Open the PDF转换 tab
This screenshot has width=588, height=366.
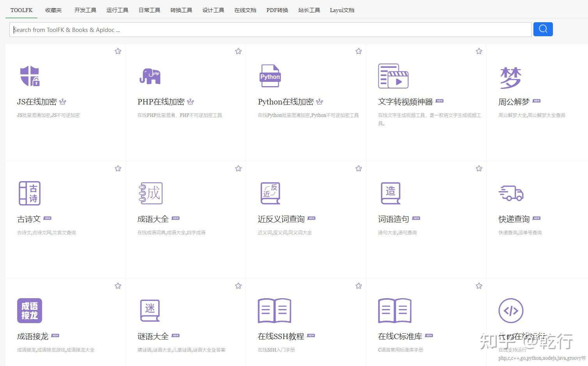click(277, 10)
